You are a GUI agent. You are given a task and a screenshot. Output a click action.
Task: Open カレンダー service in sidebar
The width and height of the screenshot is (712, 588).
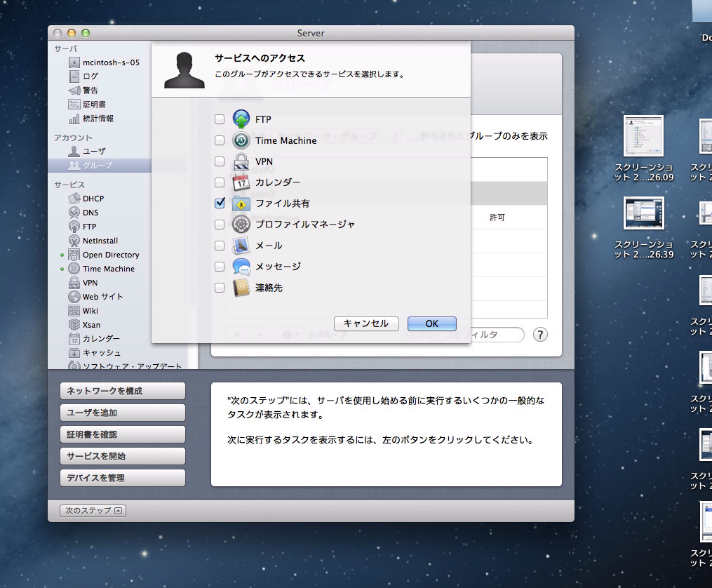pos(95,339)
